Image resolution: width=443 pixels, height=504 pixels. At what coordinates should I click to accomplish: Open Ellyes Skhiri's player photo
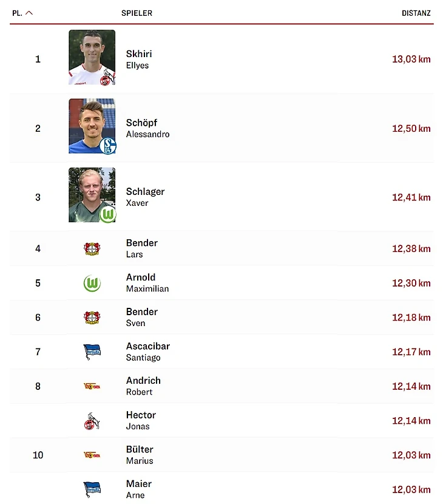(x=92, y=58)
